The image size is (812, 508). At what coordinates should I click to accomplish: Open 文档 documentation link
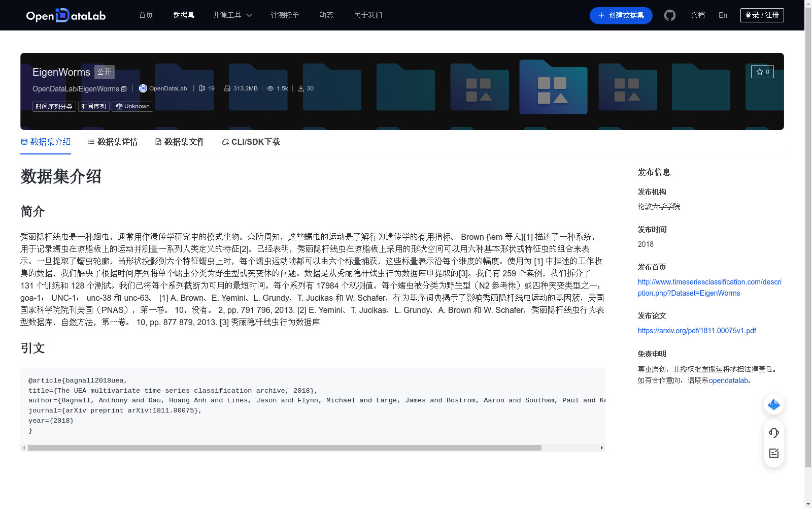click(698, 15)
